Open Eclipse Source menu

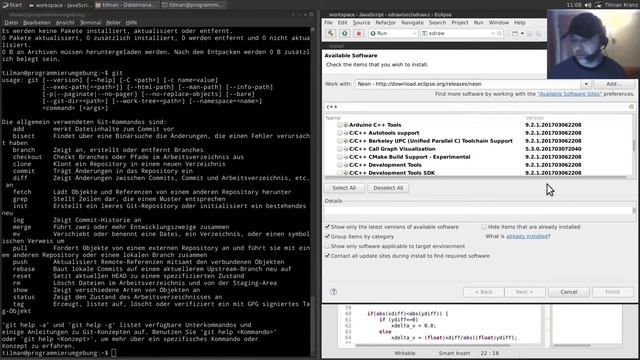coord(362,22)
